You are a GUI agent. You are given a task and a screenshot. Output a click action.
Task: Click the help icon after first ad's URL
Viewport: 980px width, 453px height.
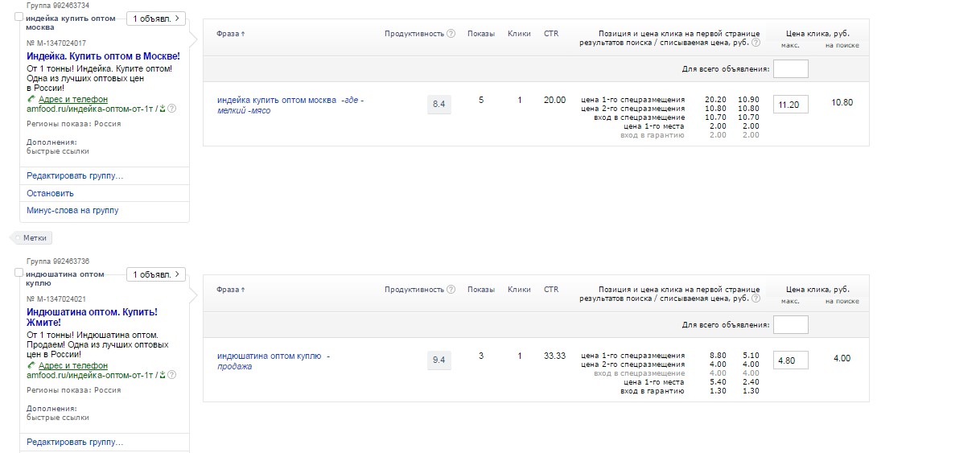(172, 109)
